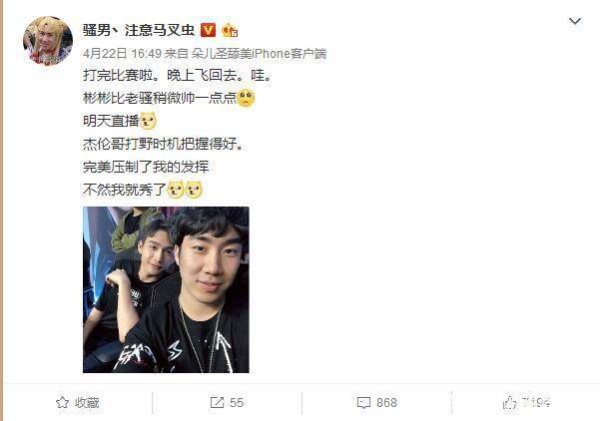
Task: Click the 收藏 favorite text button
Action: click(x=87, y=403)
